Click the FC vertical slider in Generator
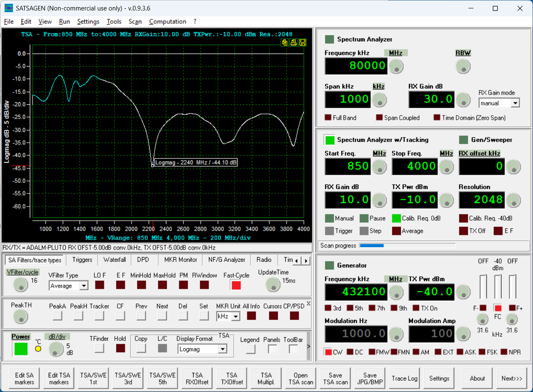The height and width of the screenshot is (392, 533). [497, 286]
